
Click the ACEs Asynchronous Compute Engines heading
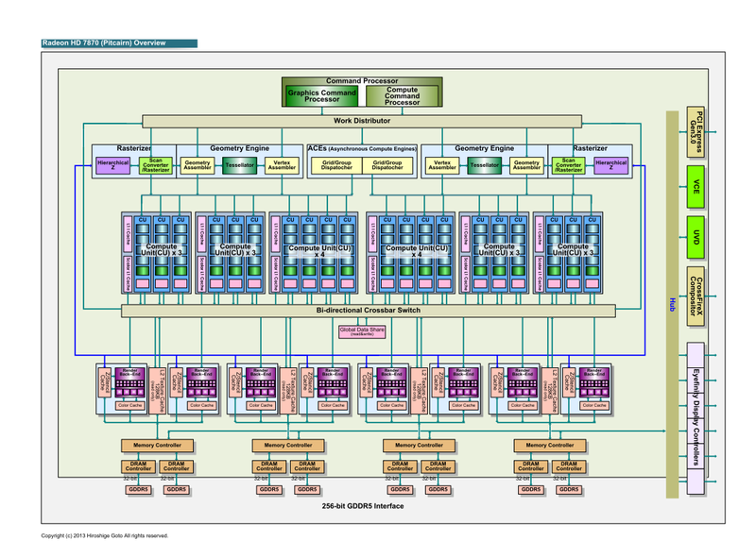pyautogui.click(x=362, y=149)
